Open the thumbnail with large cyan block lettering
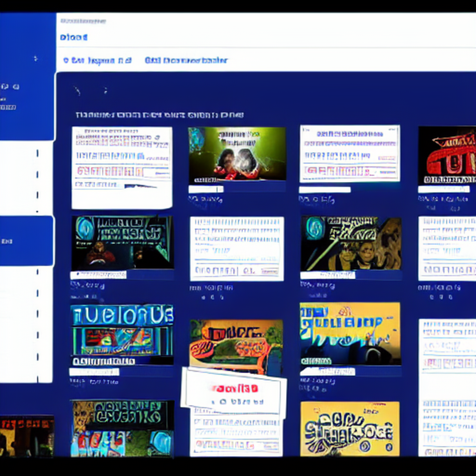This screenshot has height=476, width=476. (x=122, y=334)
